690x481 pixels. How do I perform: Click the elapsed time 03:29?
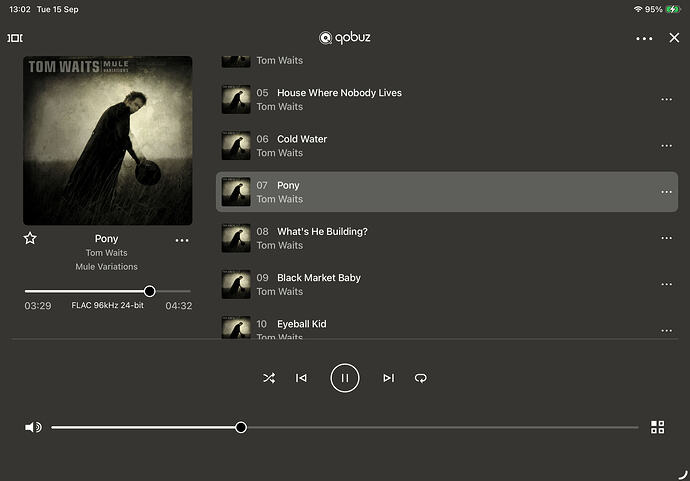(38, 306)
